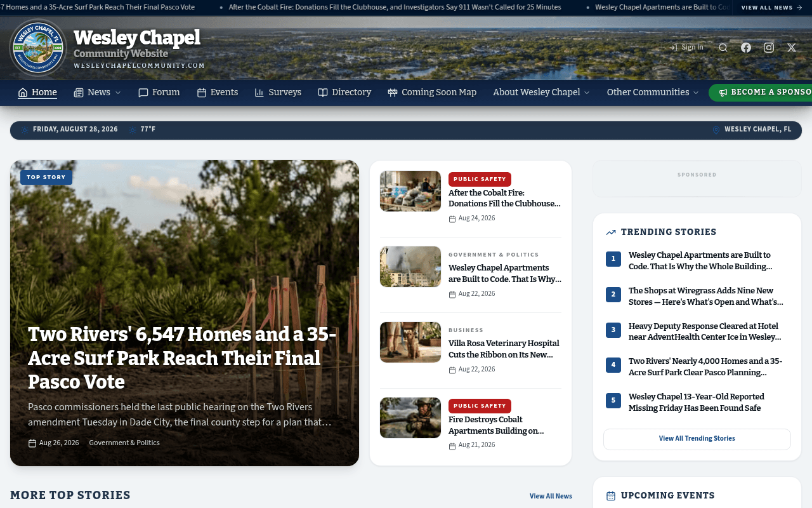Click Government & Politics under top story
This screenshot has width=812, height=508.
pyautogui.click(x=124, y=443)
